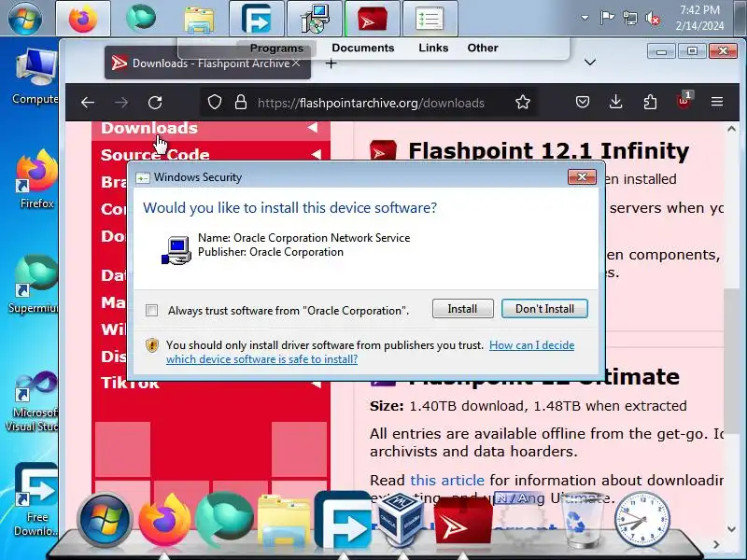
Task: Bookmark this page with star icon
Action: tap(523, 102)
